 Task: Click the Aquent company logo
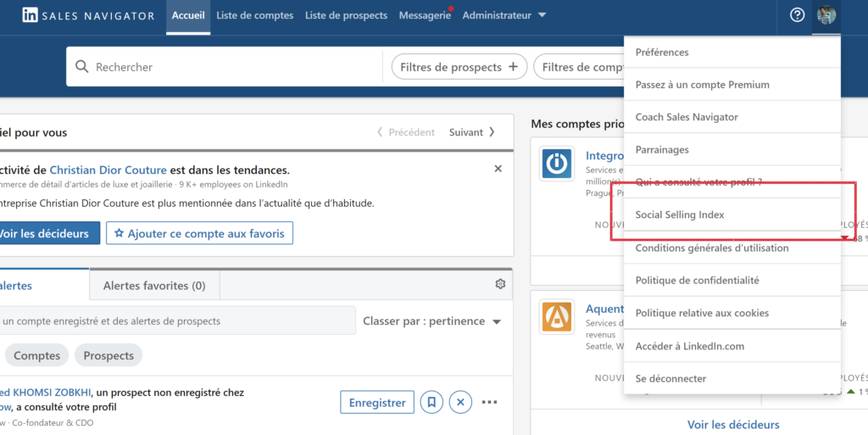click(557, 316)
